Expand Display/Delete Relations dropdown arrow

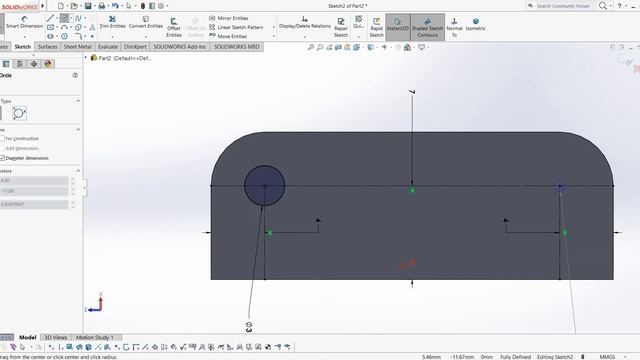tap(304, 37)
